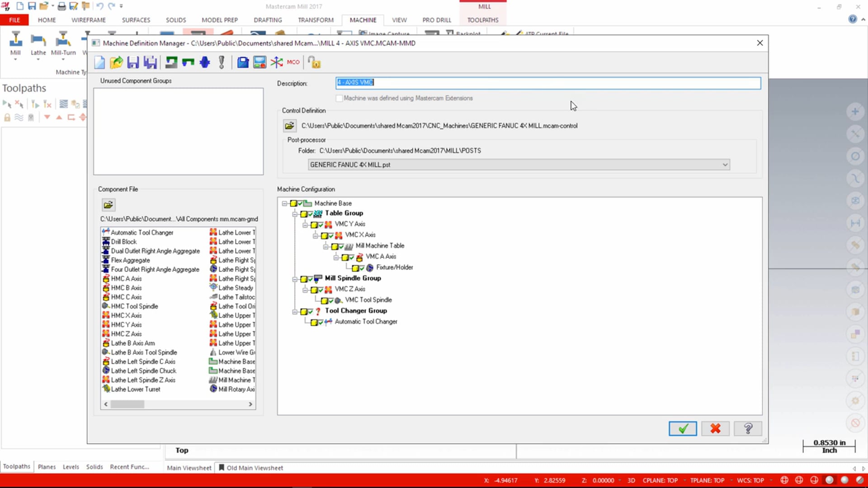Viewport: 868px width, 488px height.
Task: Click the yellow color swatch for Machine Base
Action: point(293,203)
